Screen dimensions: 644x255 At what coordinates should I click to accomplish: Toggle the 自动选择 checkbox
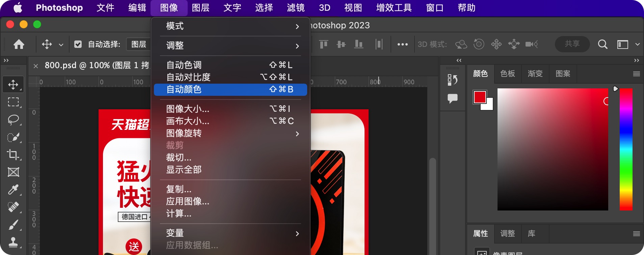tap(78, 44)
